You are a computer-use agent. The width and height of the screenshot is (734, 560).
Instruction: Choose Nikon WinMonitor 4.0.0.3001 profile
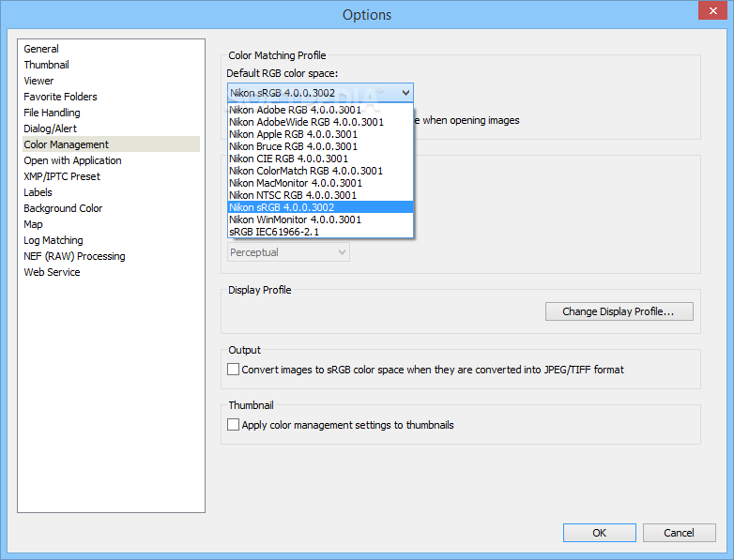pos(321,219)
